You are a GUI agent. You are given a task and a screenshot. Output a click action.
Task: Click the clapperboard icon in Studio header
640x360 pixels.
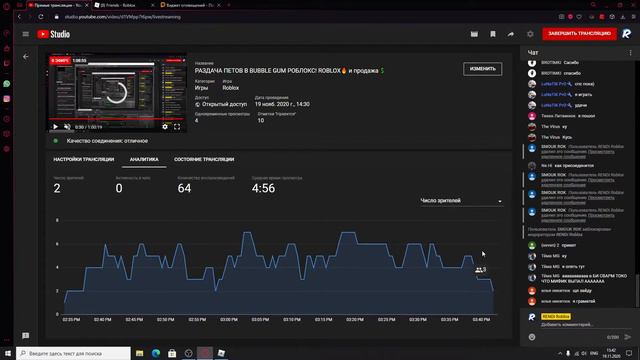click(x=474, y=34)
